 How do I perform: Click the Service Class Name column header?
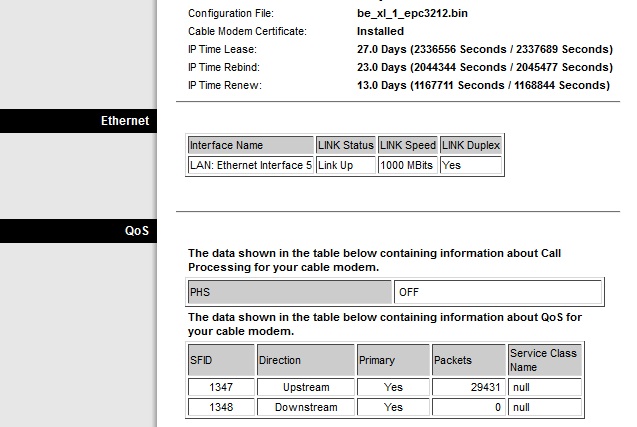pyautogui.click(x=544, y=360)
